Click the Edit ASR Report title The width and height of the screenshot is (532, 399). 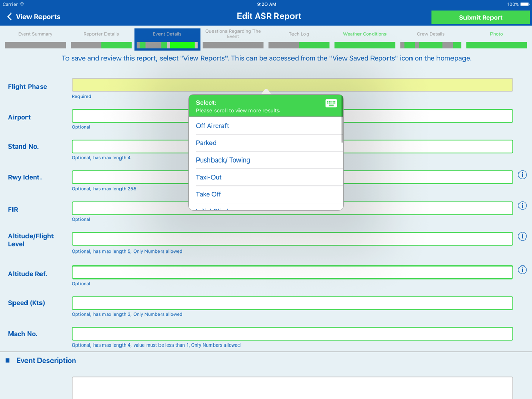point(269,16)
